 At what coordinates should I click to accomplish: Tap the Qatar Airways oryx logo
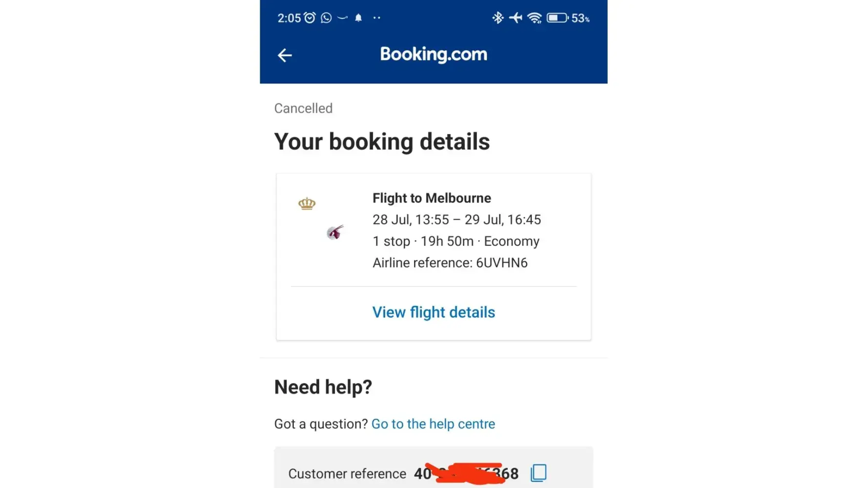coord(335,232)
